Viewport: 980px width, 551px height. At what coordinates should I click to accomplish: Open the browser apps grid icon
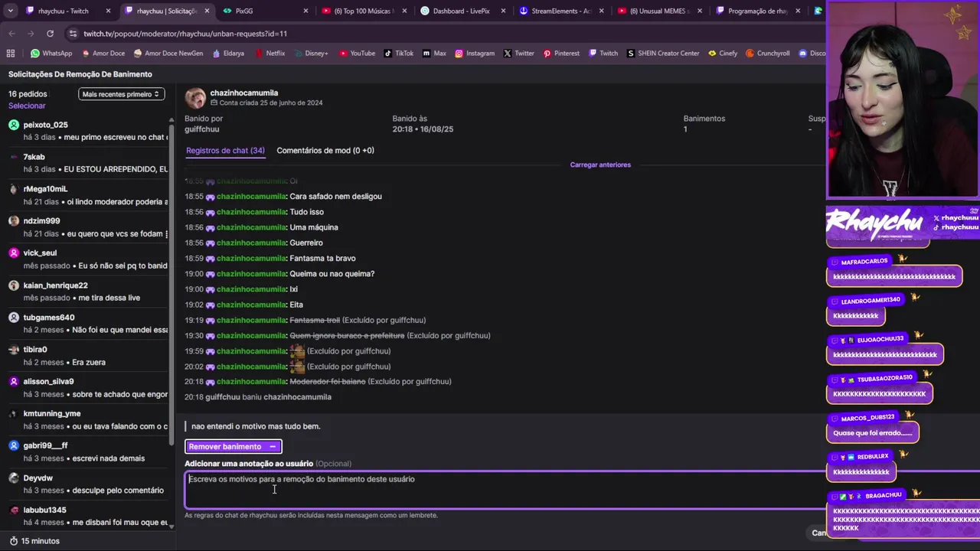(x=11, y=54)
